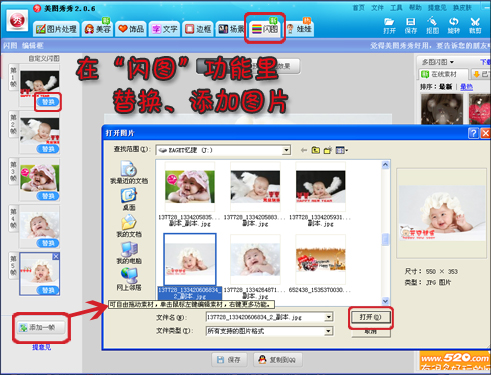Select the first online material thumbnail
The width and height of the screenshot is (491, 375).
442,109
